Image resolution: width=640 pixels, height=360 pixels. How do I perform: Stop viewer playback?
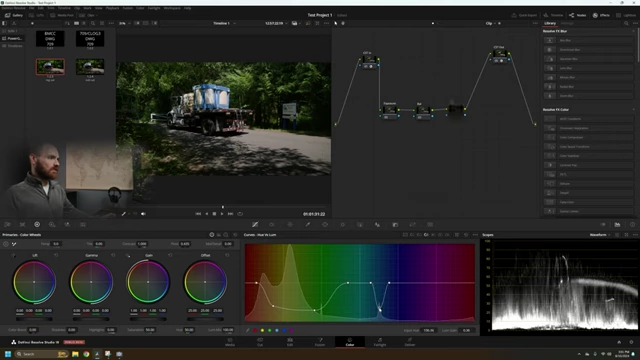214,213
